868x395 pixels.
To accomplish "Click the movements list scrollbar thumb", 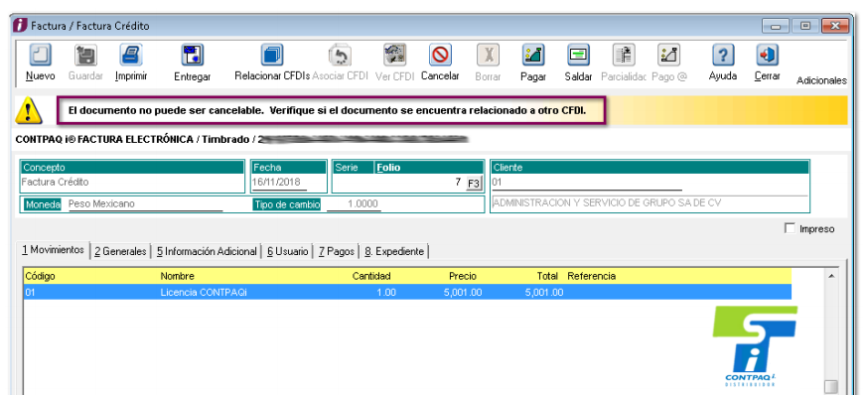I will point(831,387).
